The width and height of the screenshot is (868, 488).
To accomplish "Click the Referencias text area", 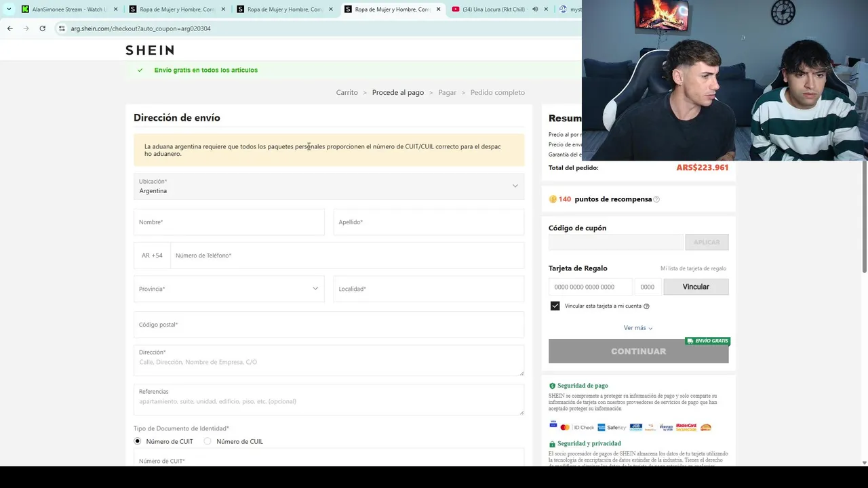I will click(x=329, y=400).
